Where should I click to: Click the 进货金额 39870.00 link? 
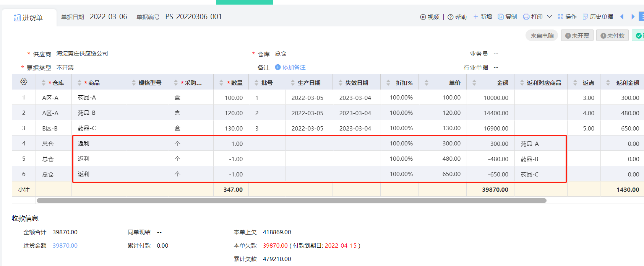coord(65,246)
